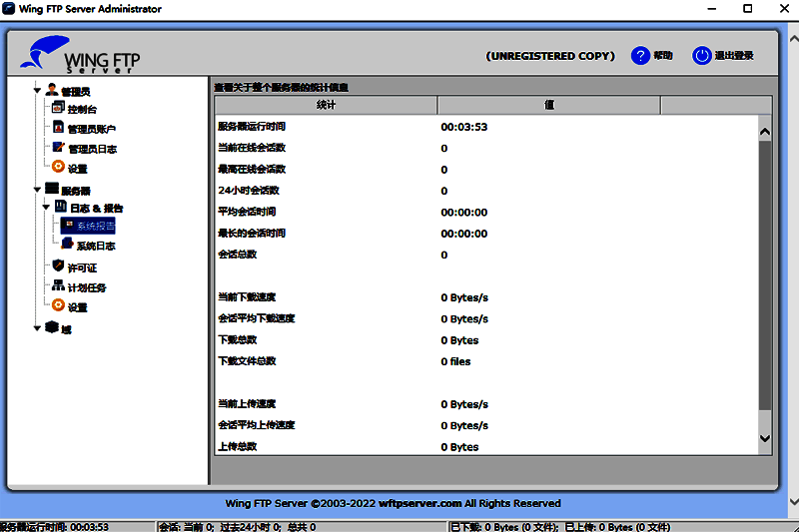Maximize the Wing FTP Administrator window

coord(747,8)
